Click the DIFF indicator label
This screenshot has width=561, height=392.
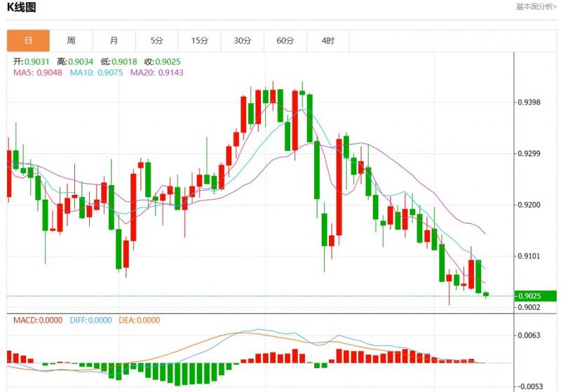point(90,320)
